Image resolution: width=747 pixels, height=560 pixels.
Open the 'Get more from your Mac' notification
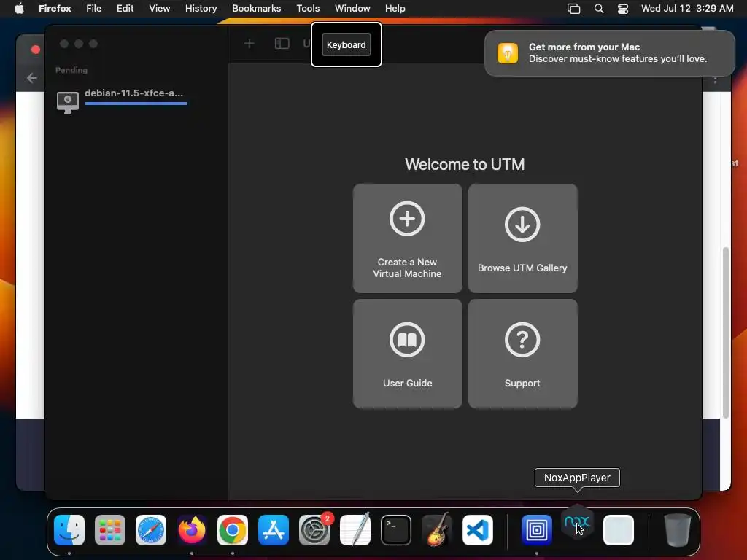coord(609,52)
